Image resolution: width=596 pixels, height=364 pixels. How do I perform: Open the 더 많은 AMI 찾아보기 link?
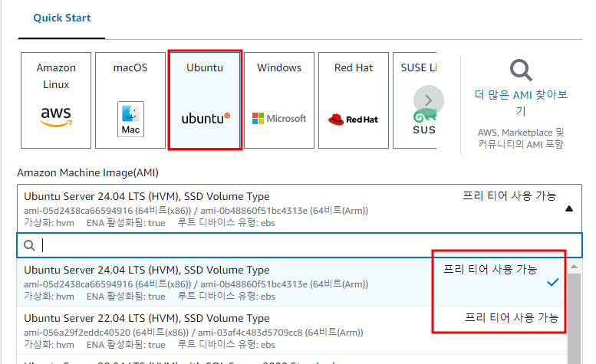pyautogui.click(x=521, y=103)
